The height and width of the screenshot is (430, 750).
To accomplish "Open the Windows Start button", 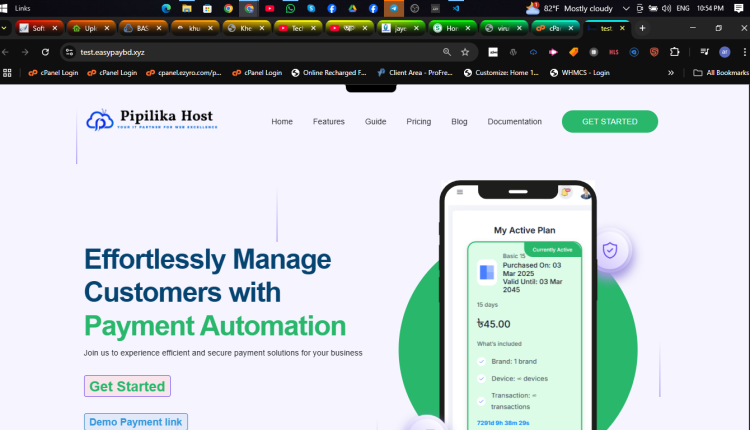I will (x=3, y=8).
